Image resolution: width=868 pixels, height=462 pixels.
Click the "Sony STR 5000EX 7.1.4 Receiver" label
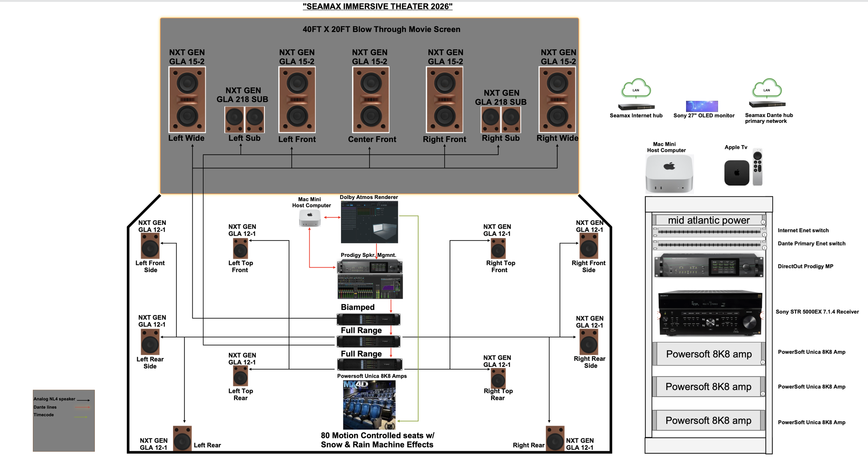point(817,312)
